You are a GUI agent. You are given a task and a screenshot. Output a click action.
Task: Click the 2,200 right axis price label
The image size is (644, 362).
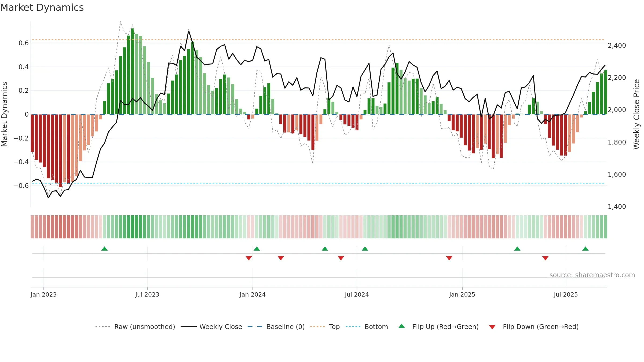(x=617, y=77)
